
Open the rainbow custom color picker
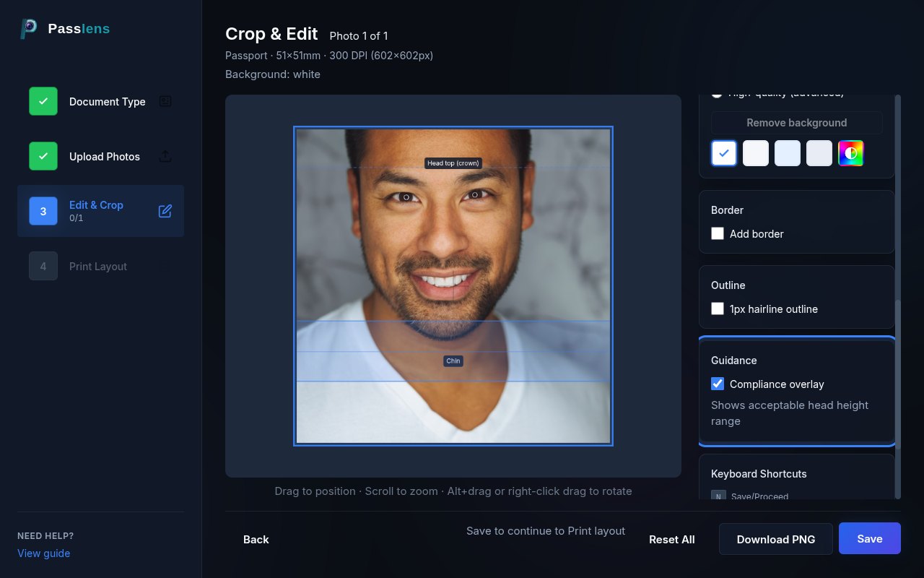(851, 153)
